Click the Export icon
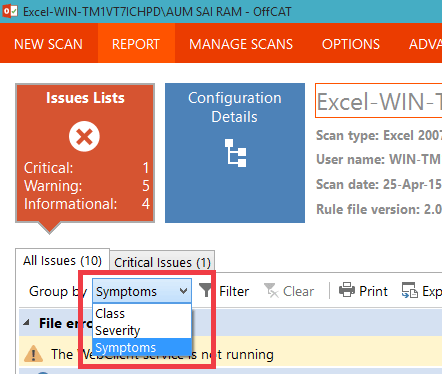The width and height of the screenshot is (442, 374). click(x=410, y=290)
